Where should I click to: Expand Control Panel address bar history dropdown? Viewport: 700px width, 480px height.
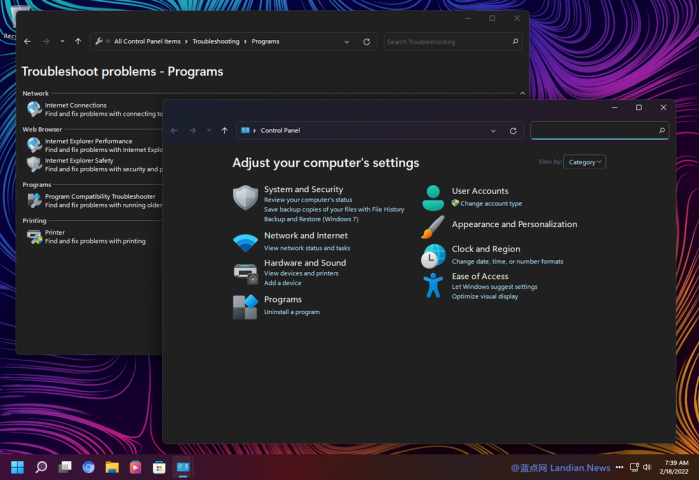[493, 130]
